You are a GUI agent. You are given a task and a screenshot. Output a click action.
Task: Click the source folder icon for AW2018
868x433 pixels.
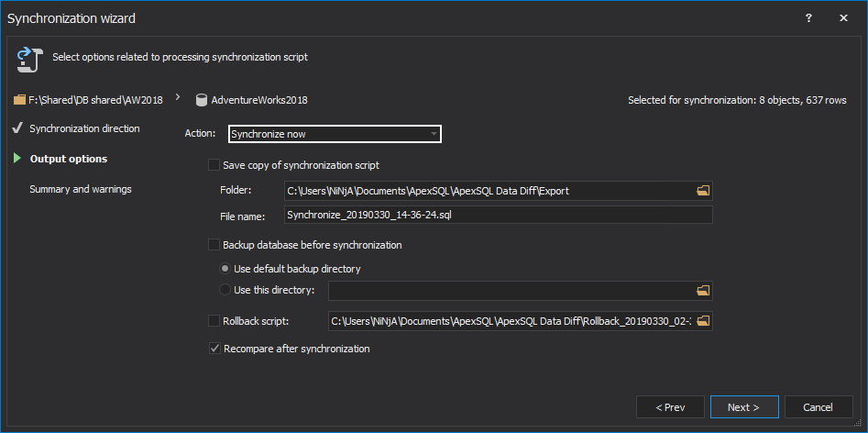click(19, 99)
